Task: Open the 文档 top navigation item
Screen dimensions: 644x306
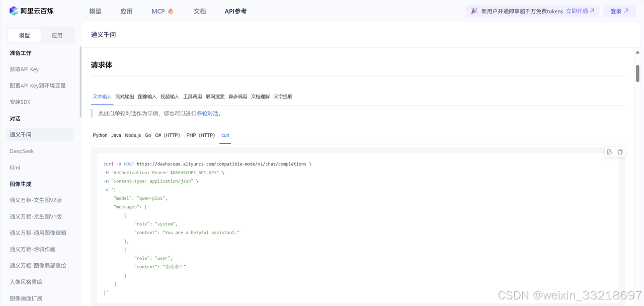Action: (200, 11)
